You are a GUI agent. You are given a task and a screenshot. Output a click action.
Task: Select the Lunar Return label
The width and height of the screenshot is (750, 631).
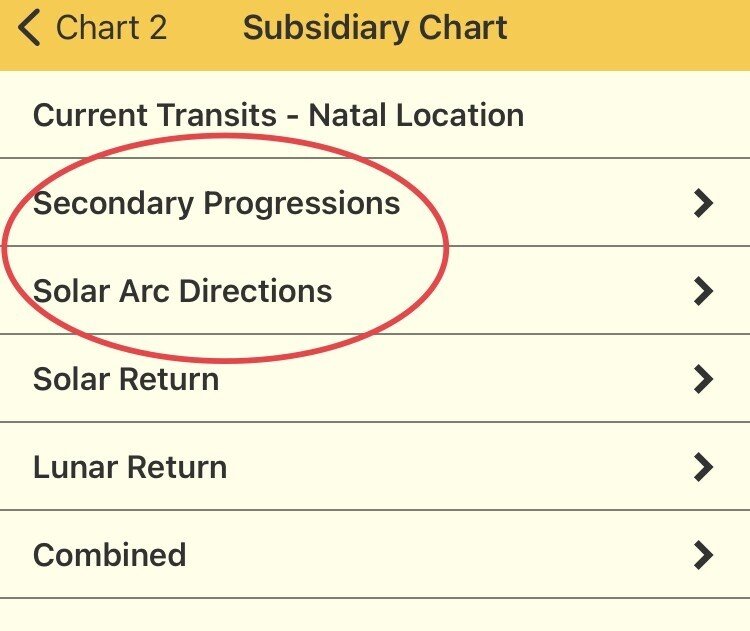tap(130, 467)
